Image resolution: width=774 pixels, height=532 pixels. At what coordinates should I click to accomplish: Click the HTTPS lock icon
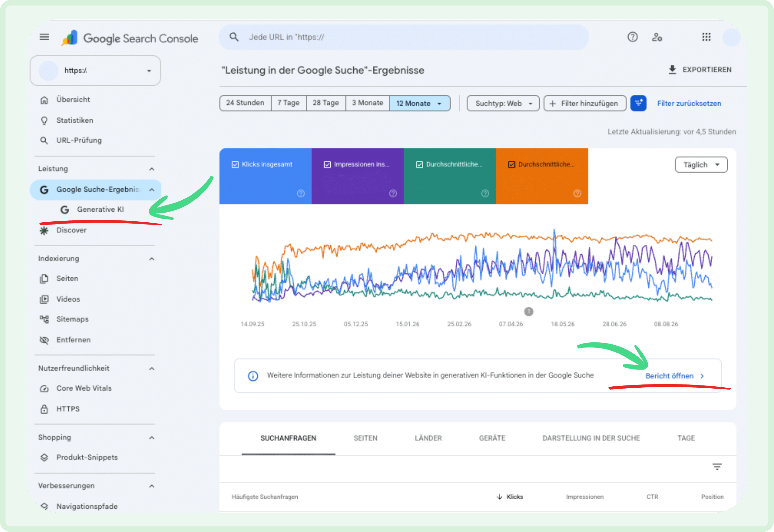(x=44, y=409)
